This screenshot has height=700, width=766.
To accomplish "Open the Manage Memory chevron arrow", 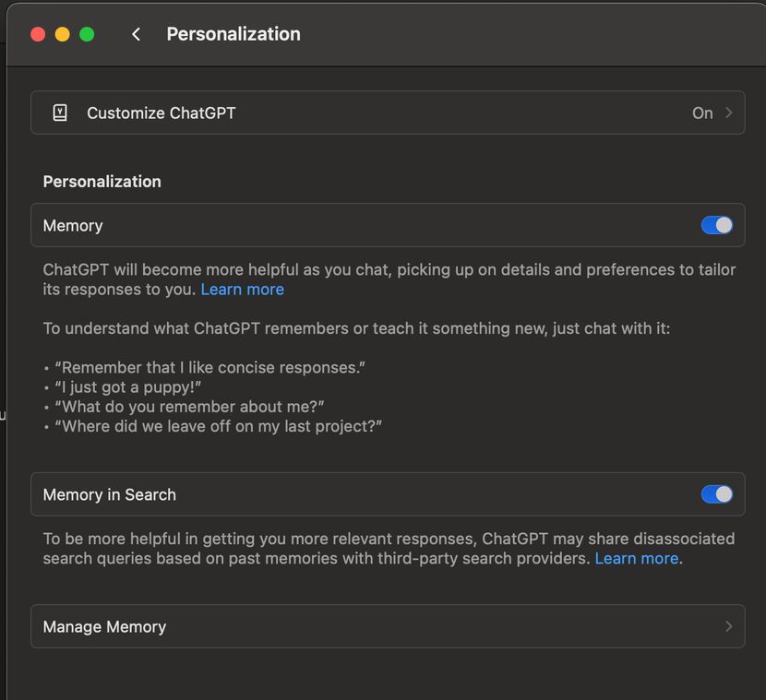I will point(729,626).
